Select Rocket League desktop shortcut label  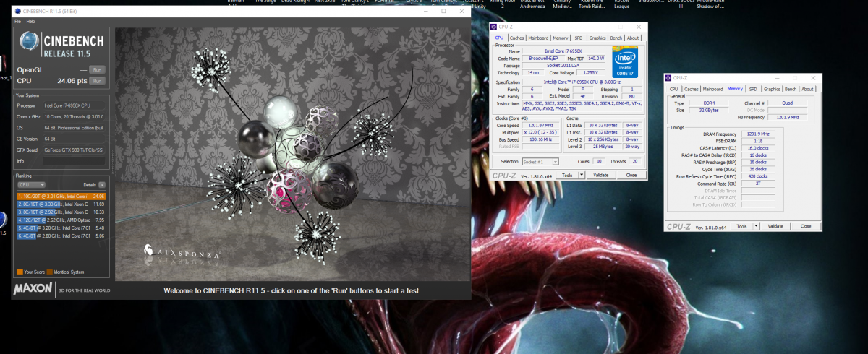621,4
